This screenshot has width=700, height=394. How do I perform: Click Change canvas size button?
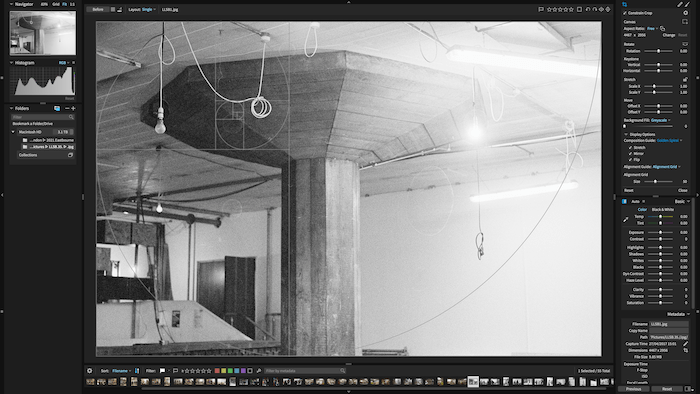pos(669,35)
